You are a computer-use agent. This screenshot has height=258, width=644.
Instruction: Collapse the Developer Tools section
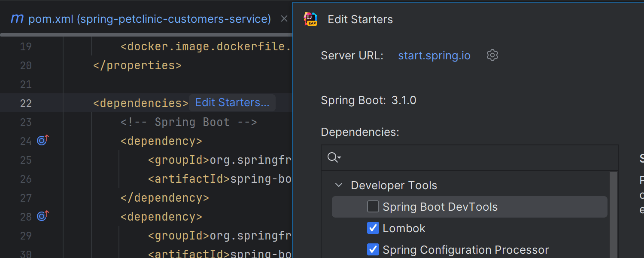338,185
